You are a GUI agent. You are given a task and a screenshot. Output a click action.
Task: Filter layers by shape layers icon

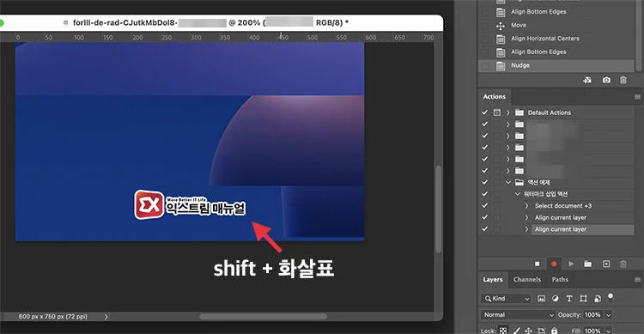pos(583,299)
